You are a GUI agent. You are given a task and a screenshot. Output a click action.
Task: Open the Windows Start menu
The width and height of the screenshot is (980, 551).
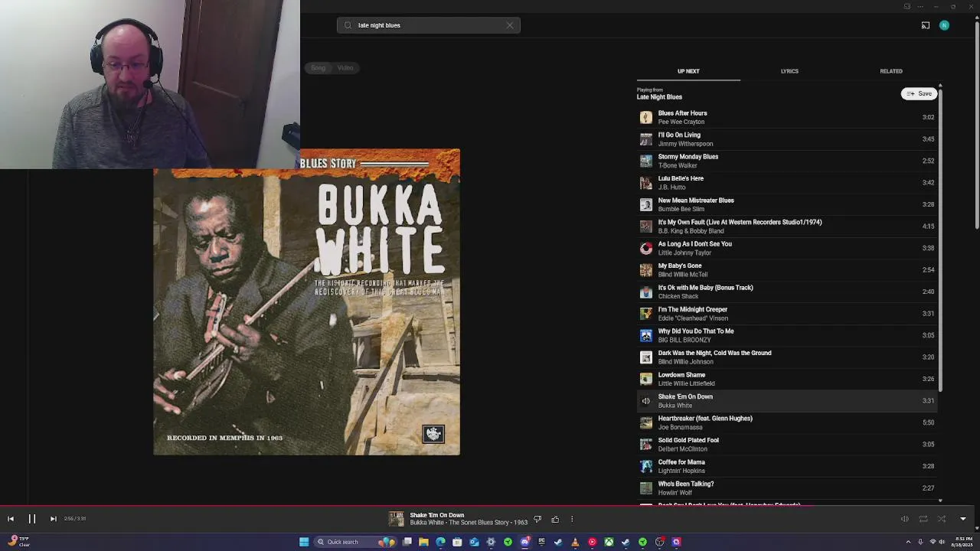coord(304,542)
